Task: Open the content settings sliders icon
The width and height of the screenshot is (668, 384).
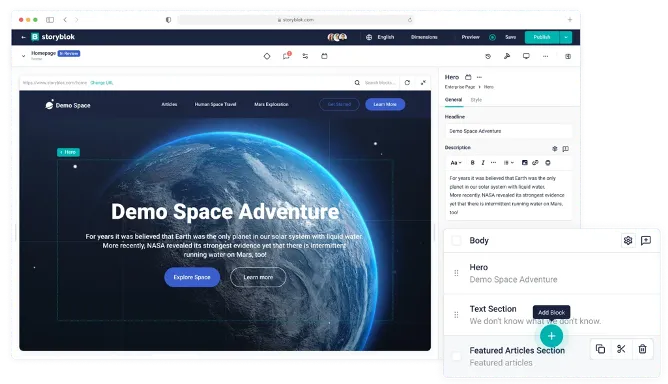Action: click(x=305, y=56)
